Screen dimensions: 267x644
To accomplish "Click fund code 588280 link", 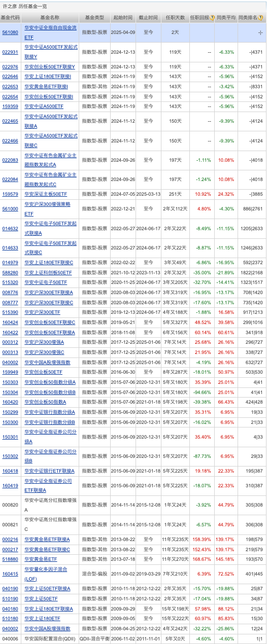I will pos(10,272).
